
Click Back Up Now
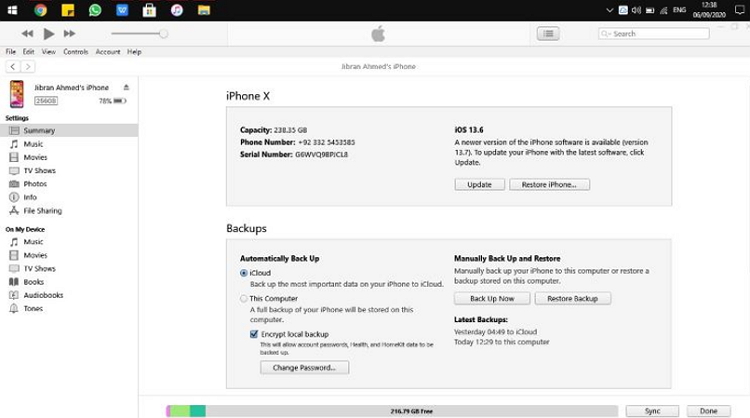pyautogui.click(x=492, y=298)
